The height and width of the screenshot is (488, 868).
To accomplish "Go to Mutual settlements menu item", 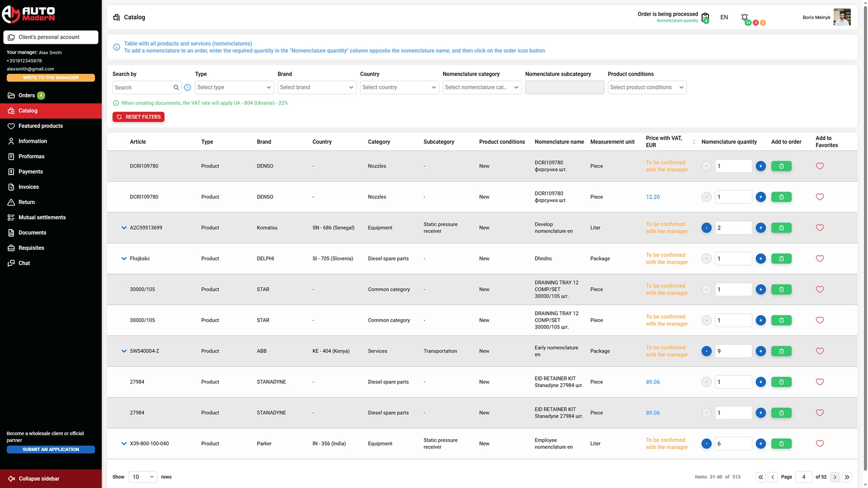I will pyautogui.click(x=42, y=217).
